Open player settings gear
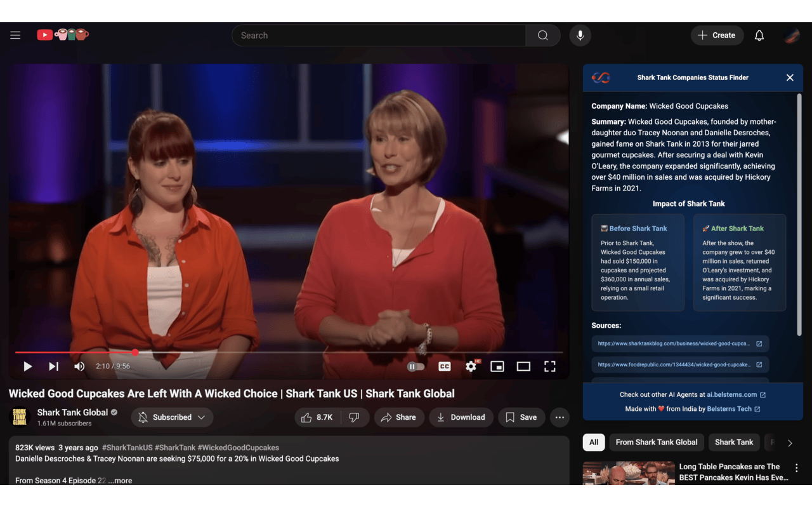This screenshot has width=812, height=508. click(471, 366)
